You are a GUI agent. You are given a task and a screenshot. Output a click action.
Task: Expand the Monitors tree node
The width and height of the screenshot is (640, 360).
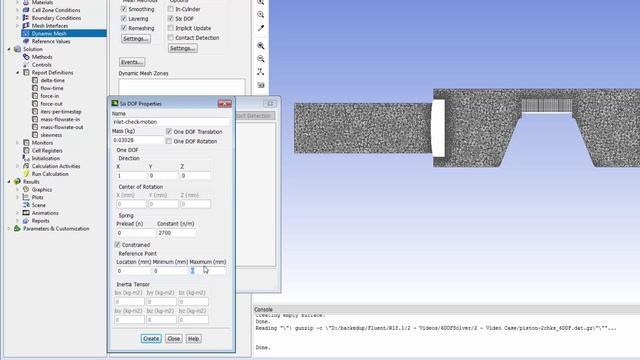click(x=18, y=142)
